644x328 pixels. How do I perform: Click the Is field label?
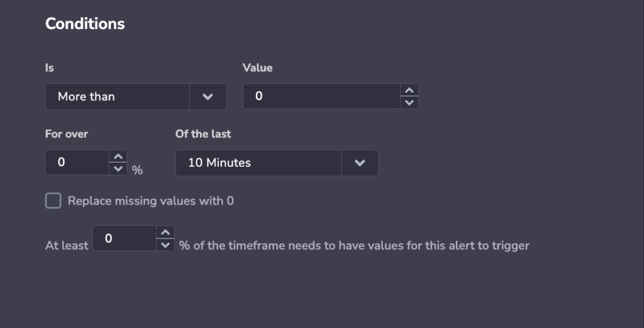click(50, 67)
